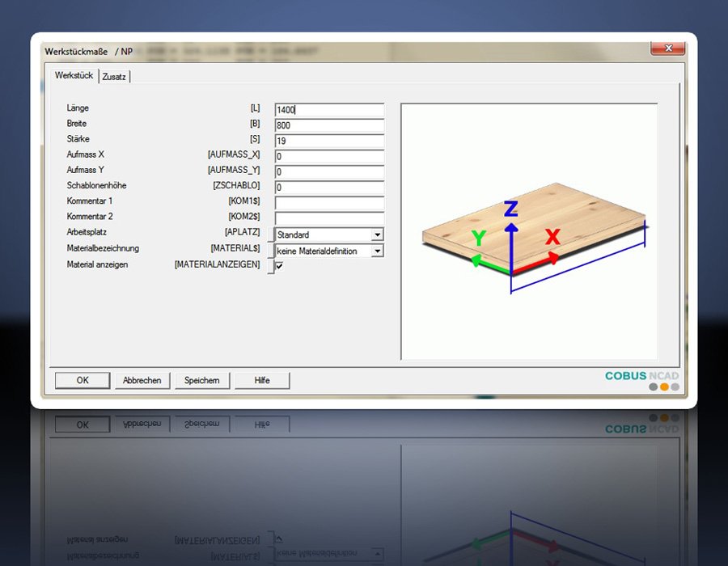Click the blue Z axis label
This screenshot has width=728, height=566.
[x=510, y=209]
